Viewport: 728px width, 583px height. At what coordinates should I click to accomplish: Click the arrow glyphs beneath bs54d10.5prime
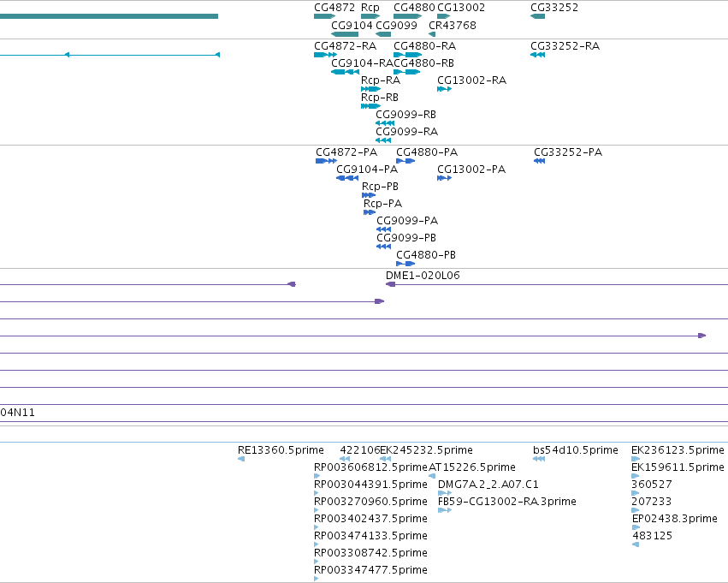point(539,459)
